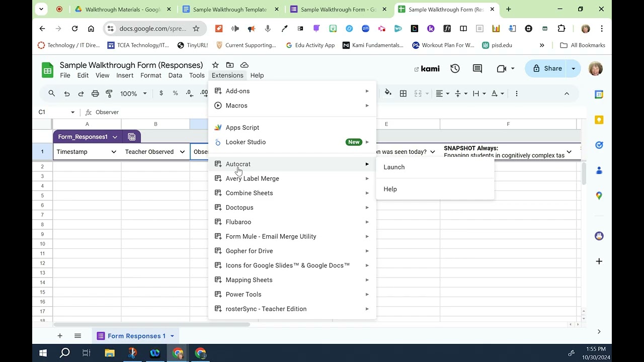Open the Contacts side panel icon

(599, 170)
